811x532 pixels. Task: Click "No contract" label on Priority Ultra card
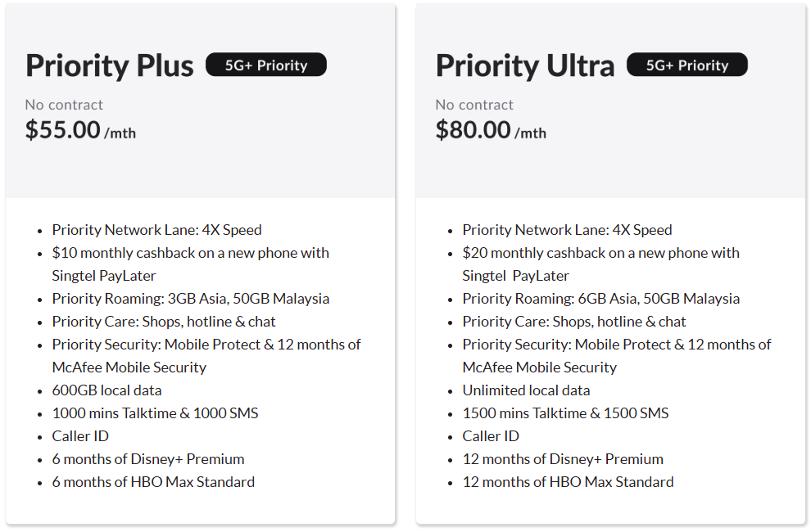tap(474, 105)
